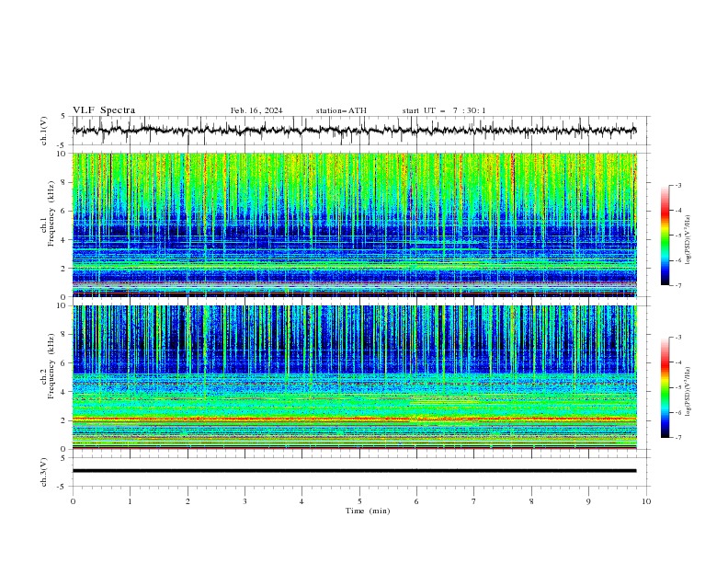Click time axis tick label "8"

pos(531,501)
